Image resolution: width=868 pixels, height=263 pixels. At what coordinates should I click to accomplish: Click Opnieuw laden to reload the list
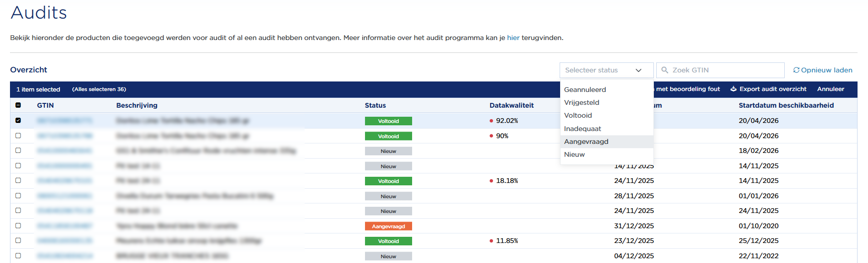tap(822, 70)
